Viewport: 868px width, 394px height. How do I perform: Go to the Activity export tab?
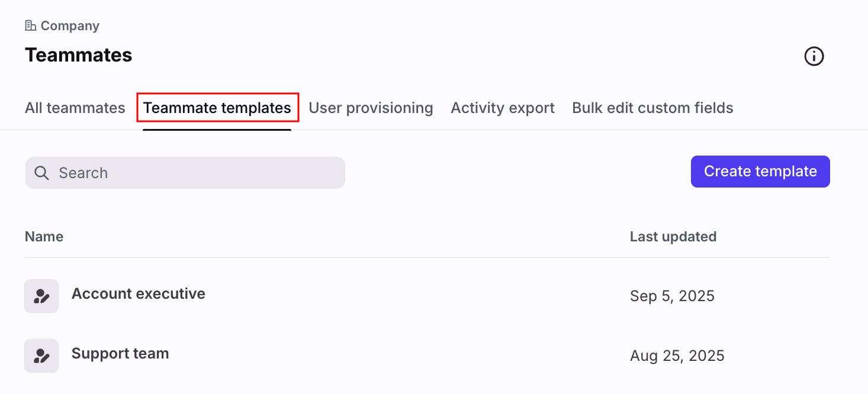click(x=503, y=108)
